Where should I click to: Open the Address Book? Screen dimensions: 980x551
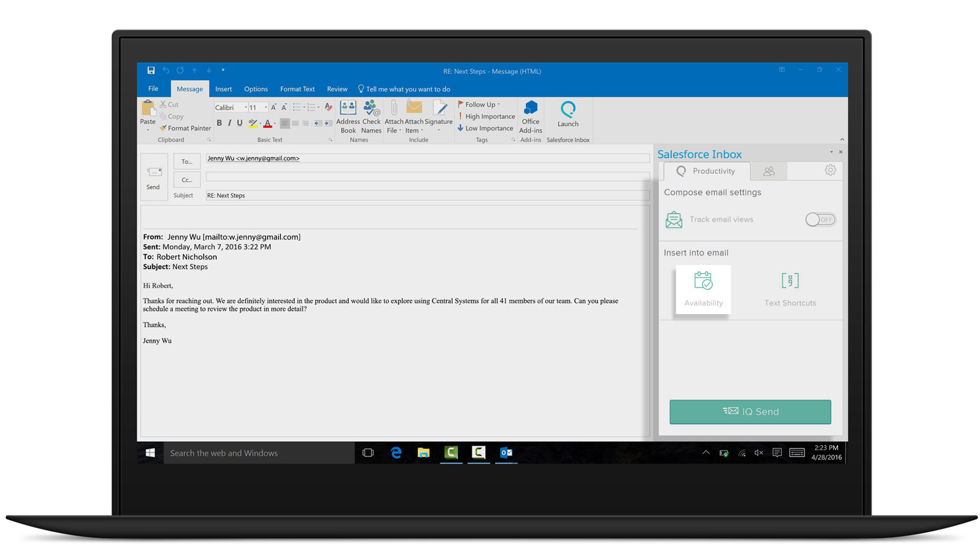[348, 117]
